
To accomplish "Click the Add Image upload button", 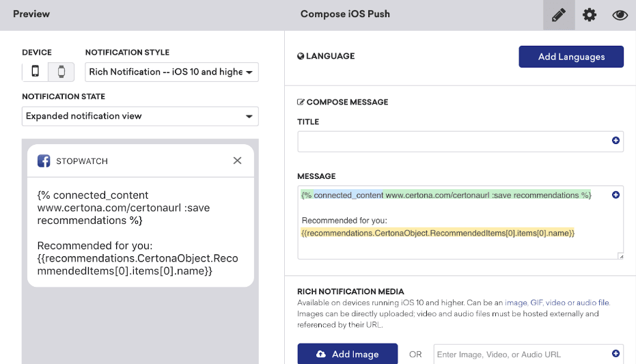I will [347, 354].
